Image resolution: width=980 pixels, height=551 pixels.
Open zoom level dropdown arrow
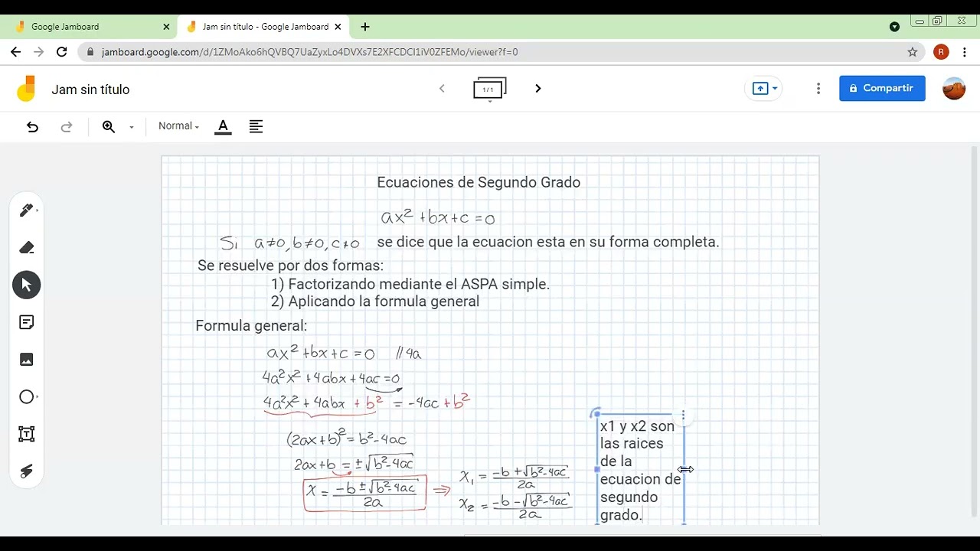[132, 128]
